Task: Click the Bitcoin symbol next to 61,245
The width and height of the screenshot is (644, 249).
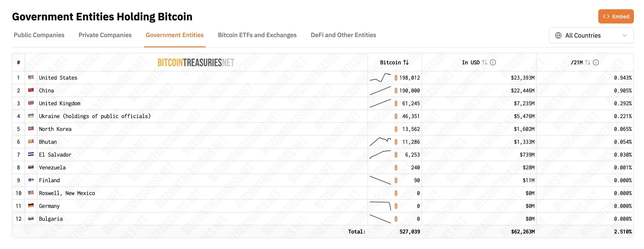Action: point(396,103)
